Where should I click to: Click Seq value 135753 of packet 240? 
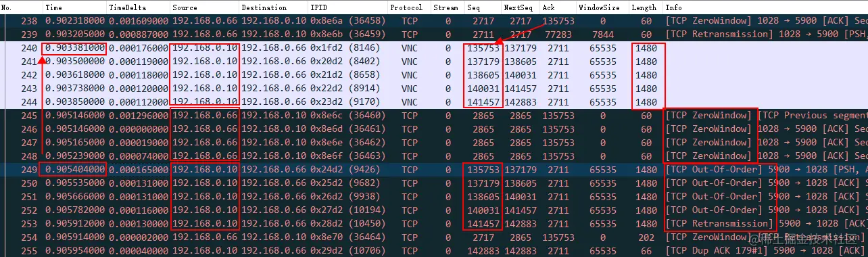coord(483,48)
